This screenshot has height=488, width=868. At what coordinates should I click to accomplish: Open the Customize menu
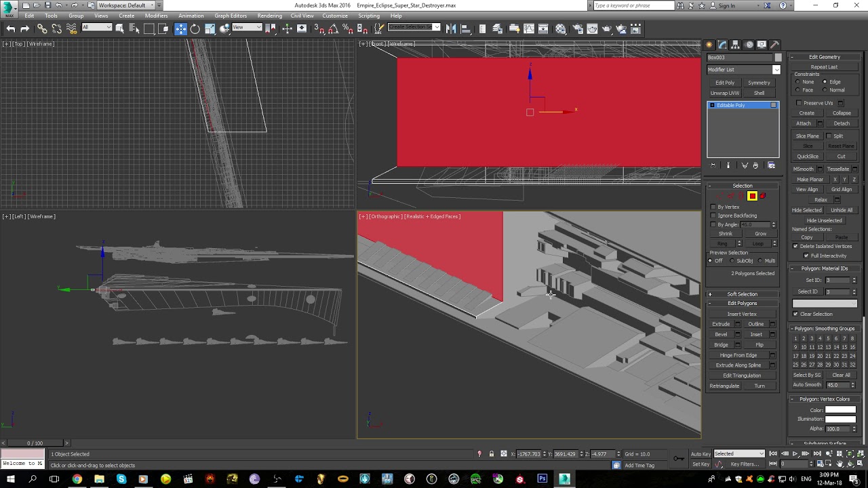[x=335, y=16]
